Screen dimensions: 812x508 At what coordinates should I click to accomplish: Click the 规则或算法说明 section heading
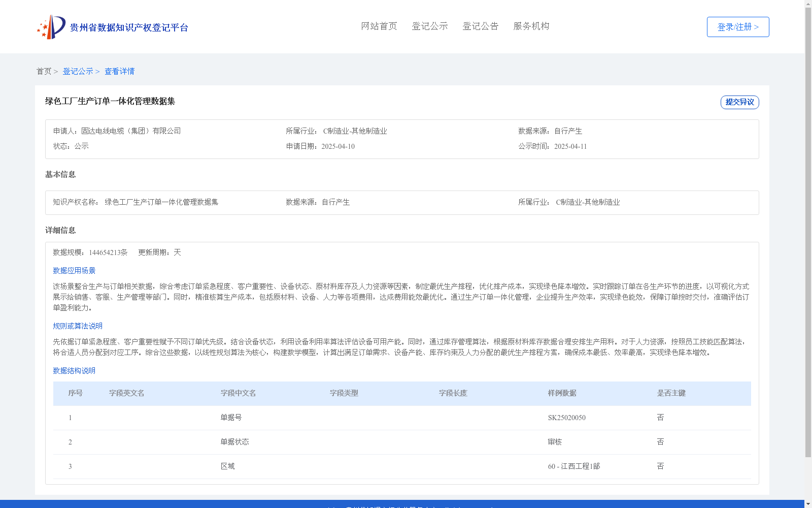[78, 326]
